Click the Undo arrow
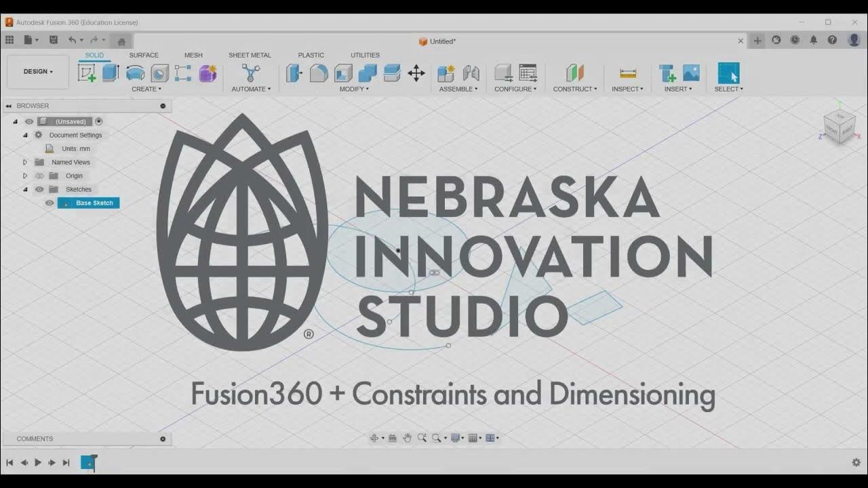The image size is (868, 488). tap(72, 41)
